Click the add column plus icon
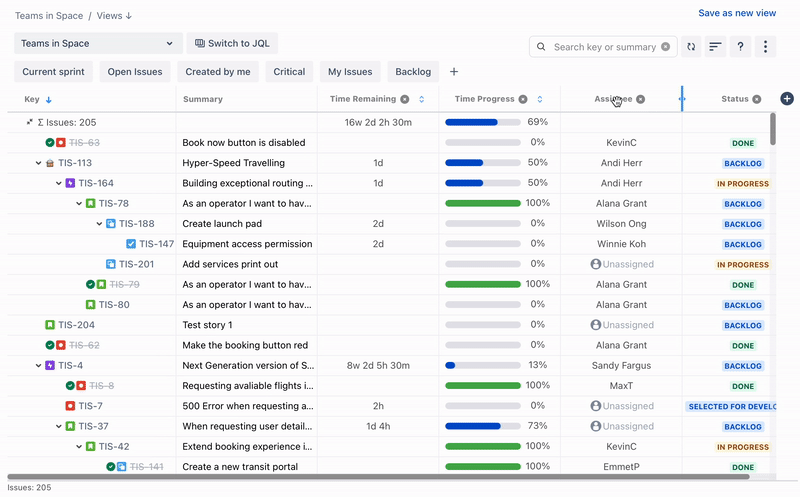The image size is (800, 497). tap(787, 98)
